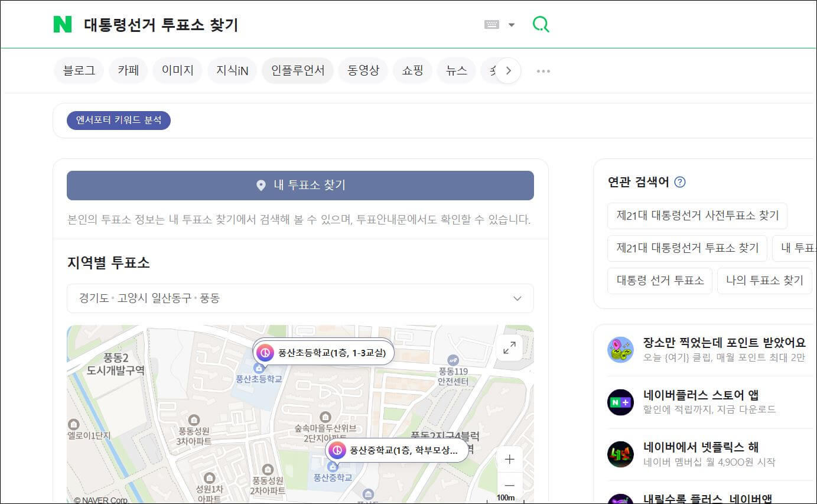
Task: Switch to the 지식iN tab
Action: click(232, 71)
